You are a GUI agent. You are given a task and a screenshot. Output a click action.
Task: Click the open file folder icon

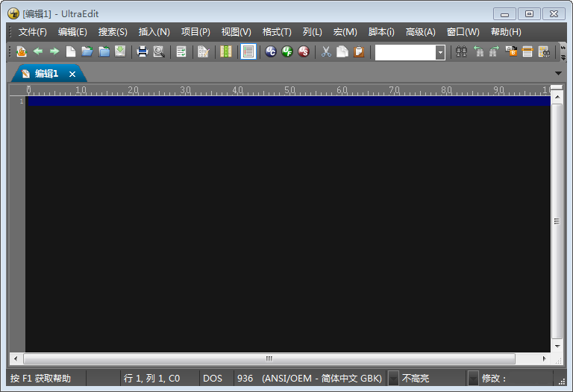(x=87, y=51)
